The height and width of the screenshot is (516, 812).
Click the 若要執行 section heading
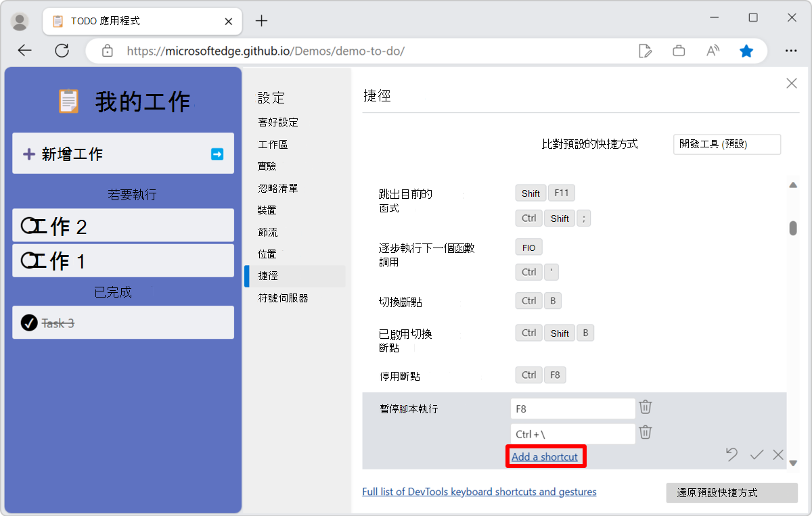click(x=132, y=195)
